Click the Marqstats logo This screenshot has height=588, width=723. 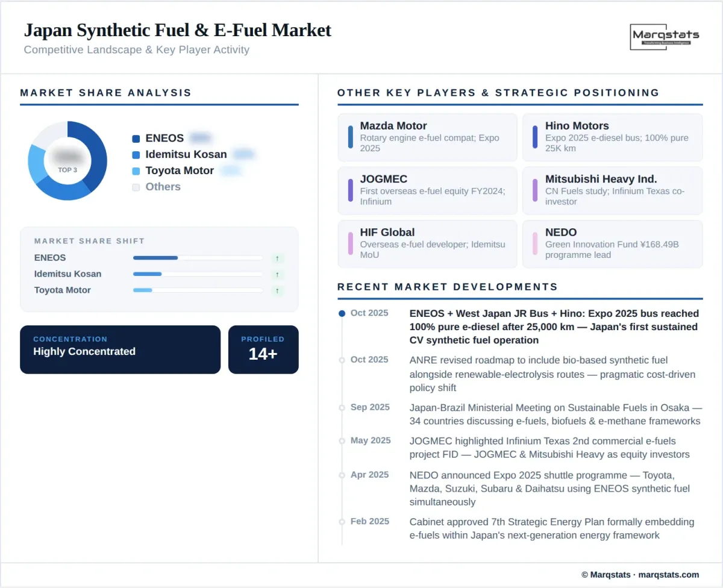tap(665, 37)
